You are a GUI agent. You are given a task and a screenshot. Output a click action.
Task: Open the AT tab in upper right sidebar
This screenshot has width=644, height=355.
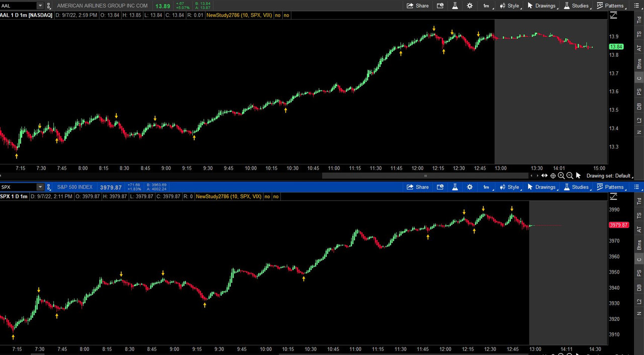tap(639, 47)
